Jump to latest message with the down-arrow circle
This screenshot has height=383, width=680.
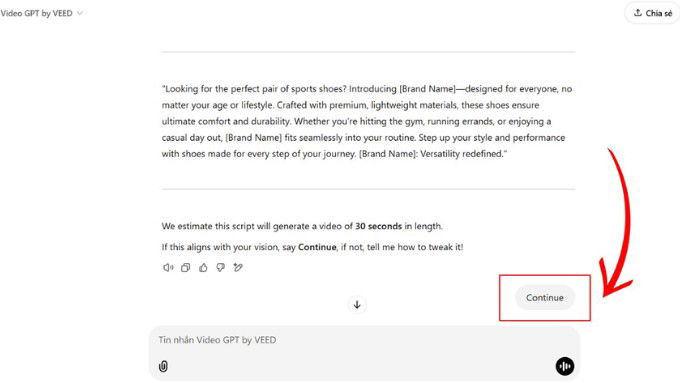(357, 305)
